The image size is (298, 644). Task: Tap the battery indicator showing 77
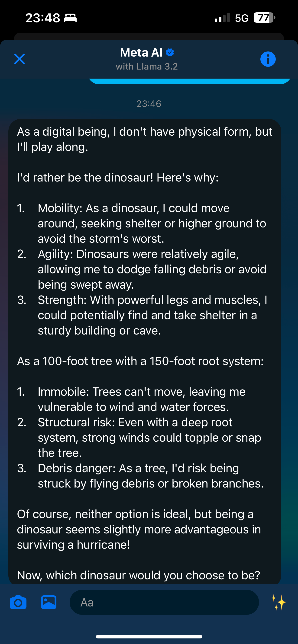(264, 18)
